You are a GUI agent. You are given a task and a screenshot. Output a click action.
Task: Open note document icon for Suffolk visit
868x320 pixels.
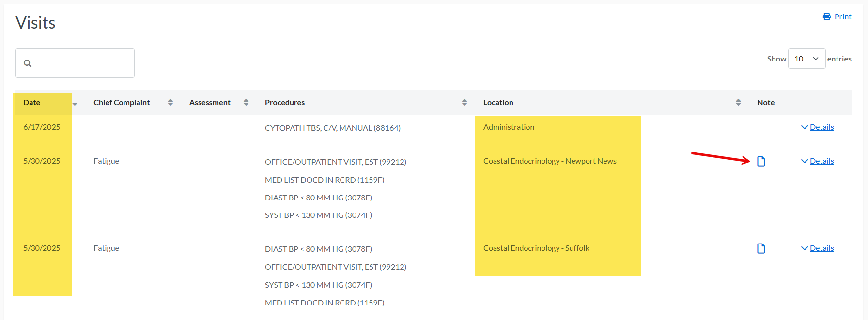[761, 248]
